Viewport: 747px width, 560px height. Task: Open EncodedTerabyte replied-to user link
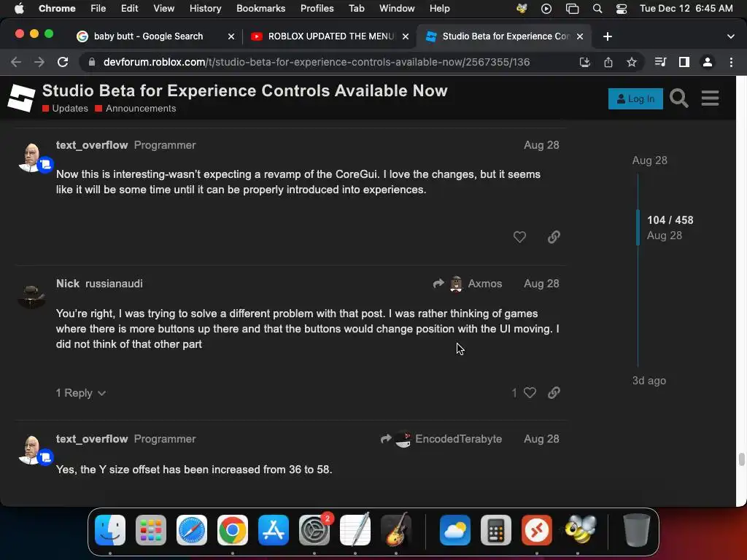[458, 438]
